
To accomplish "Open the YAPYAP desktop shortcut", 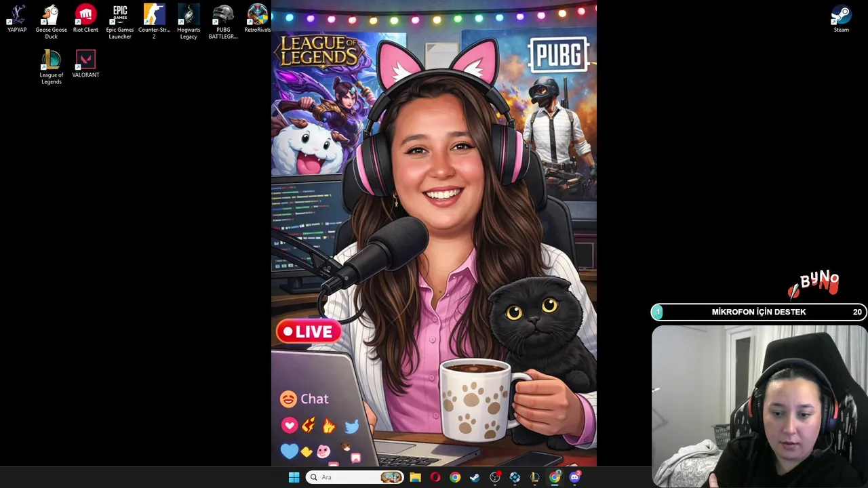I will [17, 19].
